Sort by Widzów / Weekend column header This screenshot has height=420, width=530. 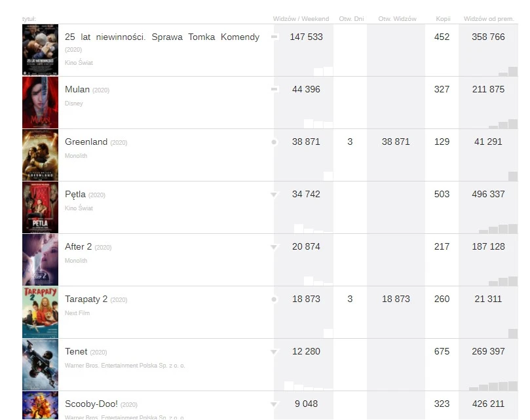coord(301,18)
